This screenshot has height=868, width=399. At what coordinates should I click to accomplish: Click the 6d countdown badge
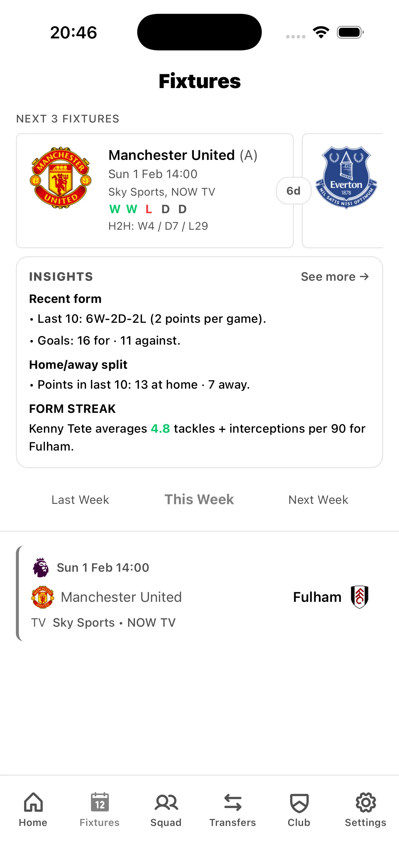(293, 190)
